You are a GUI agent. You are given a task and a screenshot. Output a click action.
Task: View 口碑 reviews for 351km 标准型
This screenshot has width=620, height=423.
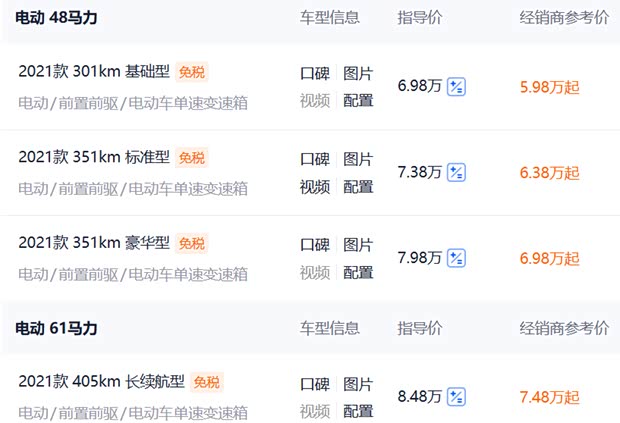coord(315,160)
